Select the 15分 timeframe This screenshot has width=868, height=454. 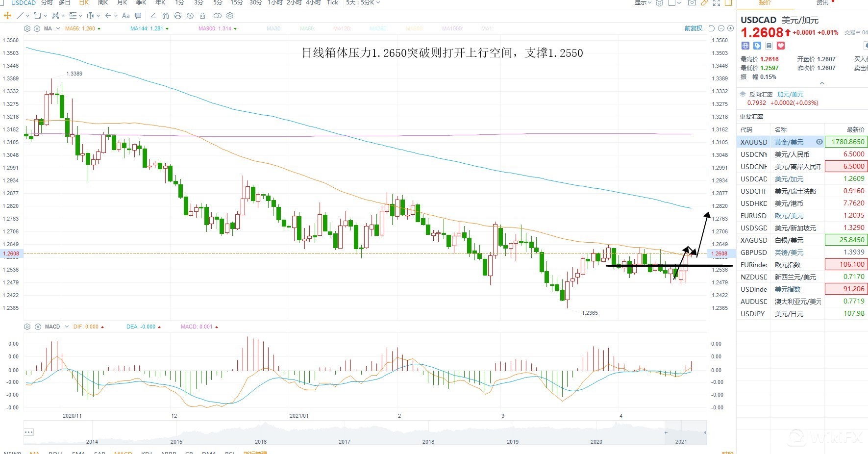[237, 2]
